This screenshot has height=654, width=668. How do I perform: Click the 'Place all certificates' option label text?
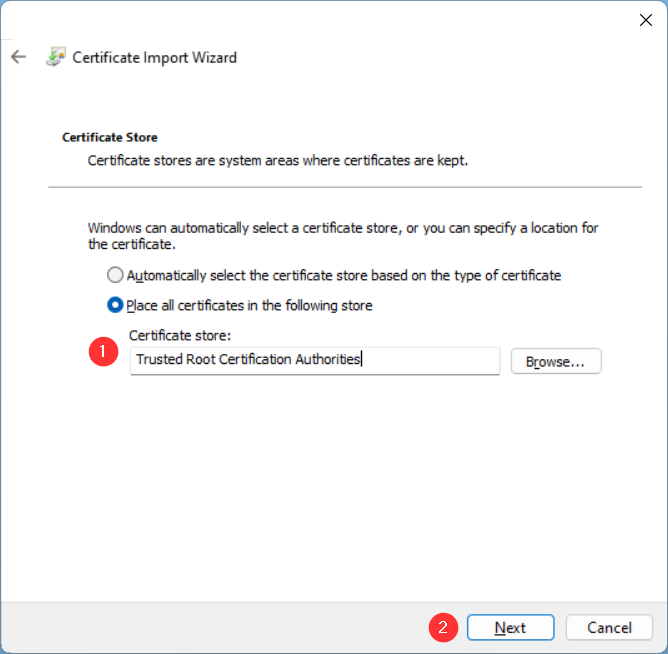[249, 305]
